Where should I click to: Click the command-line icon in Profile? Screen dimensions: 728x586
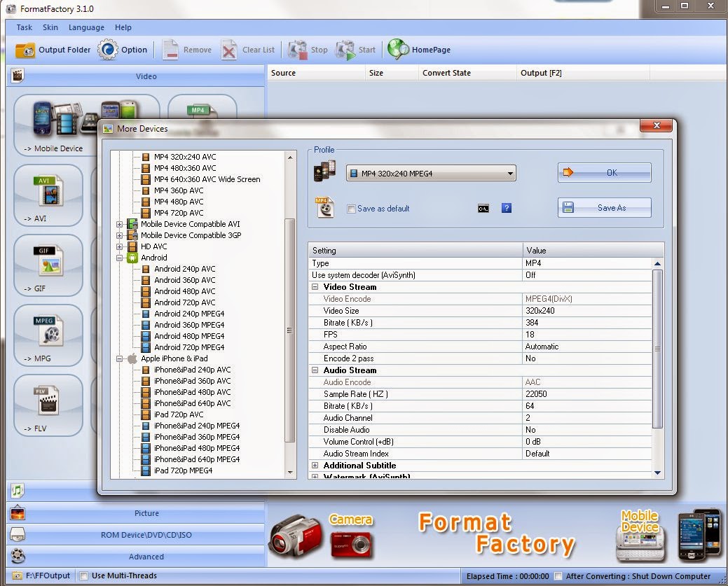[x=483, y=209]
